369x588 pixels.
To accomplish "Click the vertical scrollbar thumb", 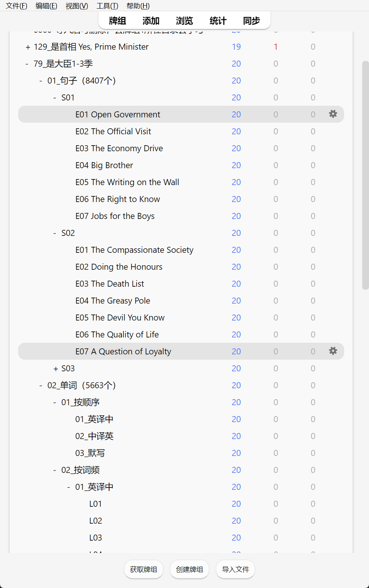I will pos(365,175).
